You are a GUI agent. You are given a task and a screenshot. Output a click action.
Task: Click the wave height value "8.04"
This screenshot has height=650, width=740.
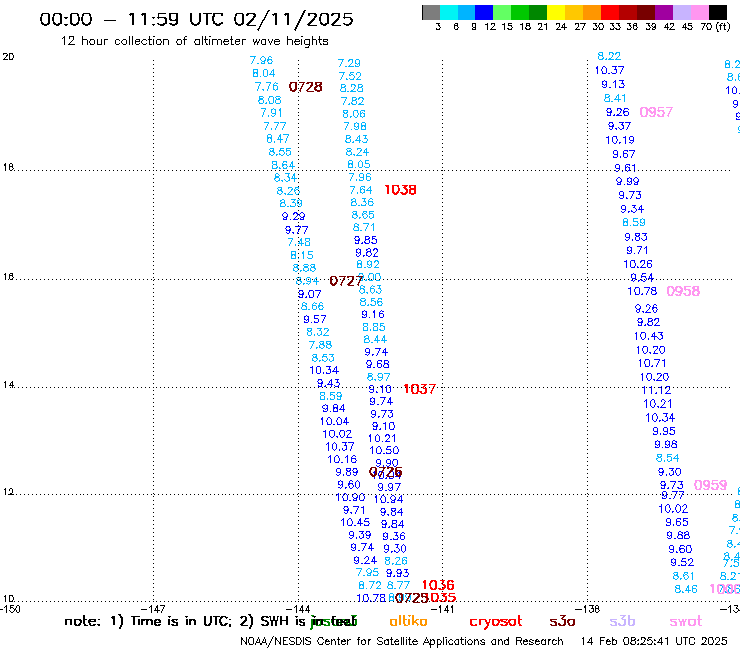point(263,73)
